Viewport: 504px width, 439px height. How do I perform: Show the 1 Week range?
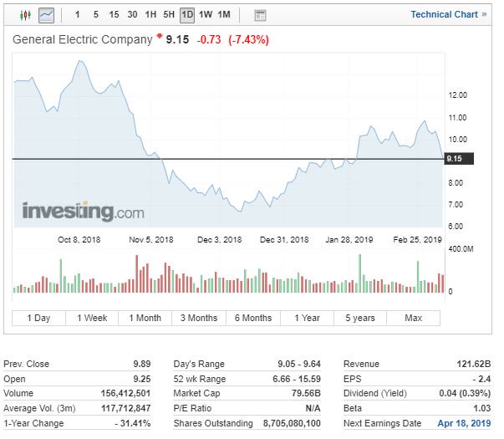[x=92, y=318]
